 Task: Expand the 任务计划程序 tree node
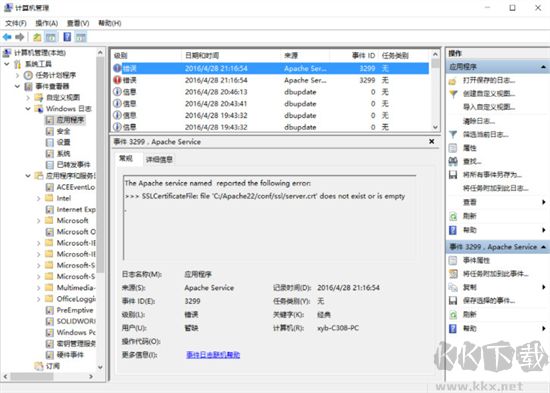tap(17, 75)
